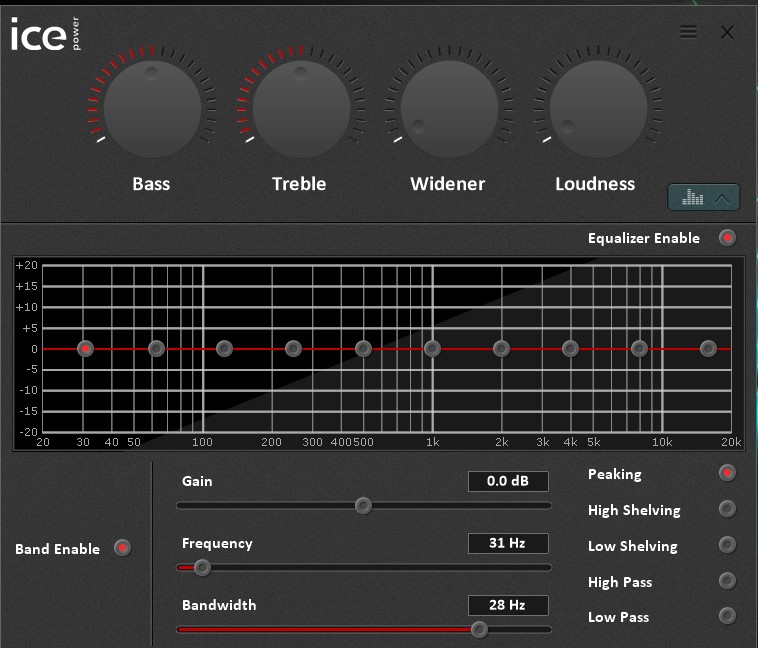Open the hamburger menu icon
758x648 pixels.
[x=688, y=32]
